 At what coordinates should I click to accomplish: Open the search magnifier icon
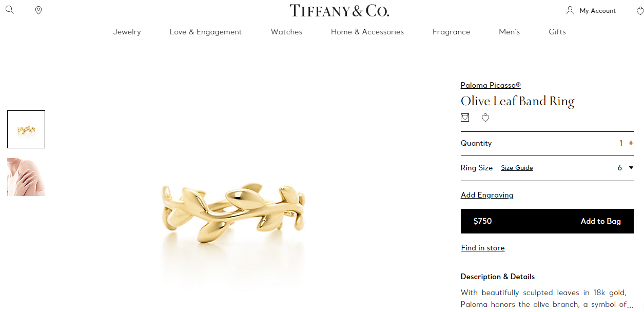[x=10, y=10]
